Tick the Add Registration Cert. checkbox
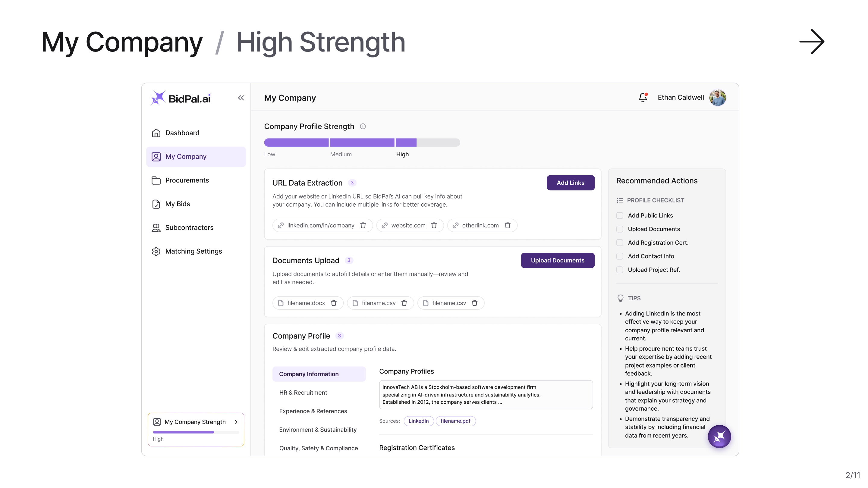The width and height of the screenshot is (868, 488). click(x=620, y=243)
